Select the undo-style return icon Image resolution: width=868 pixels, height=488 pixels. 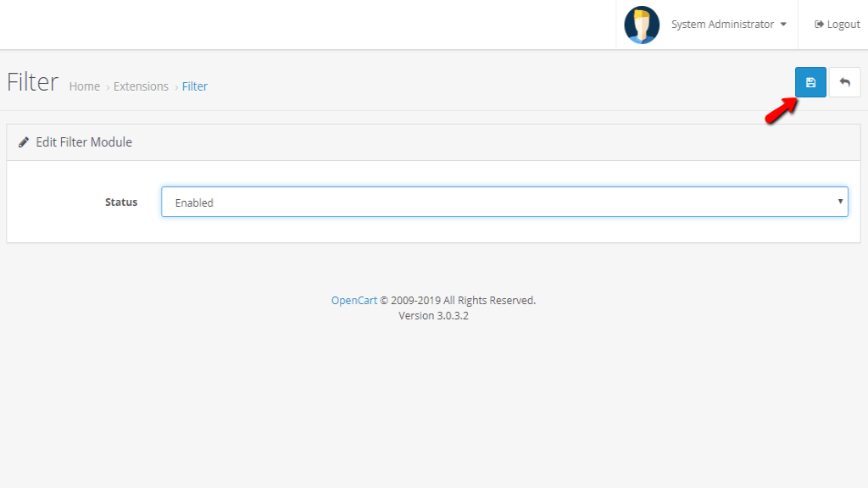click(845, 81)
